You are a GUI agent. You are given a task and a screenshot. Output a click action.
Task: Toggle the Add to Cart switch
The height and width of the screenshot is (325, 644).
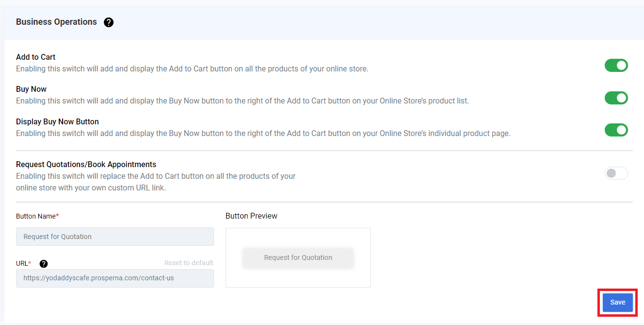tap(616, 66)
